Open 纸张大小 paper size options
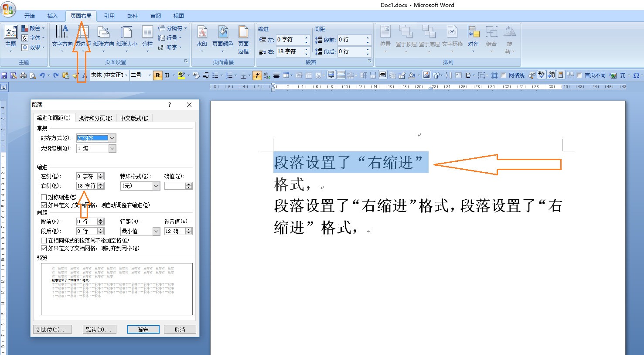The width and height of the screenshot is (644, 355). 126,39
